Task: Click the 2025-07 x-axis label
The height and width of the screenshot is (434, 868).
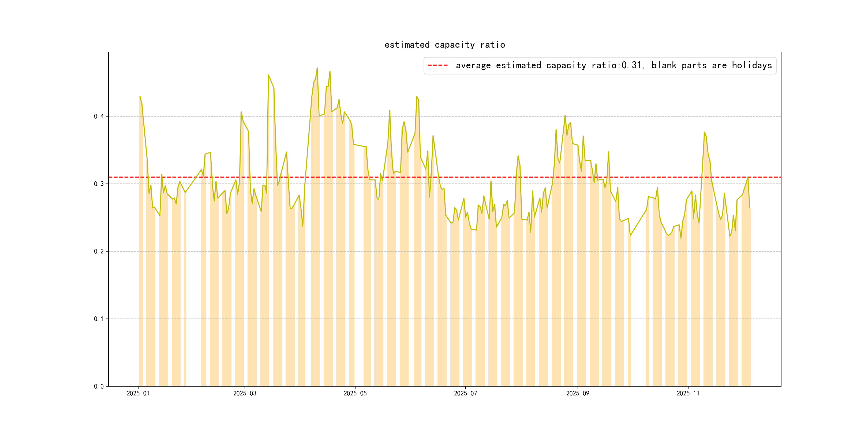Action: (x=465, y=393)
